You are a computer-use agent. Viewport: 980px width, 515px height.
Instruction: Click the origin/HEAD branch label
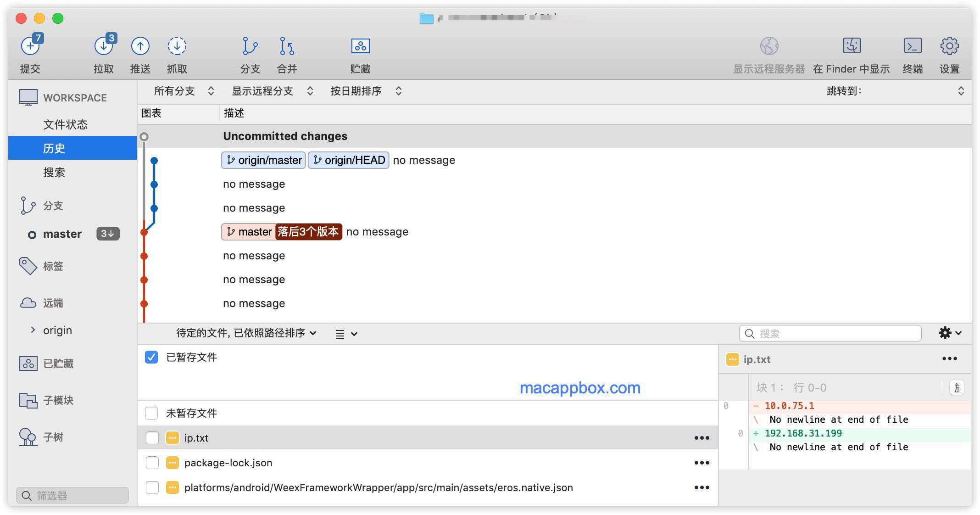pyautogui.click(x=349, y=160)
